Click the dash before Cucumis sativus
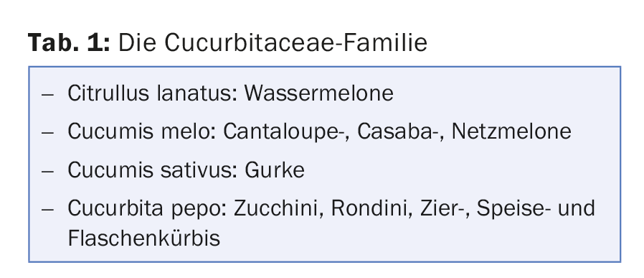 click(47, 171)
